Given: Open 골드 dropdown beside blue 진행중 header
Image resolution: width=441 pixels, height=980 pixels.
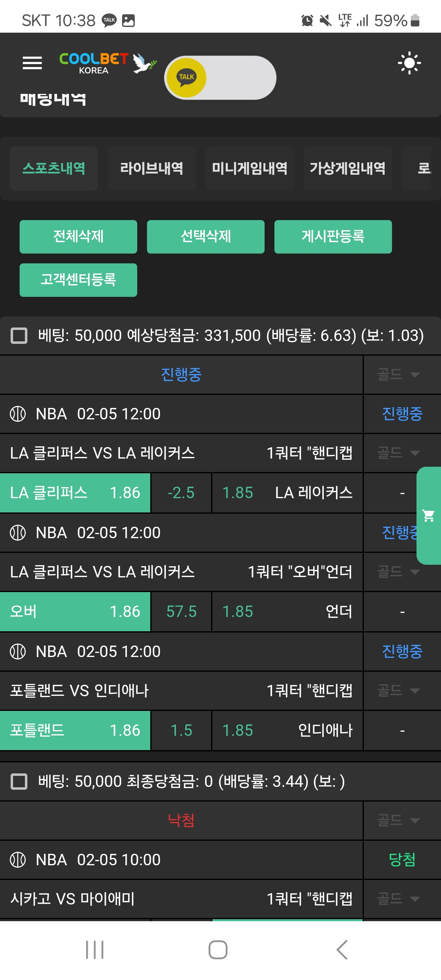Looking at the screenshot, I should [399, 374].
